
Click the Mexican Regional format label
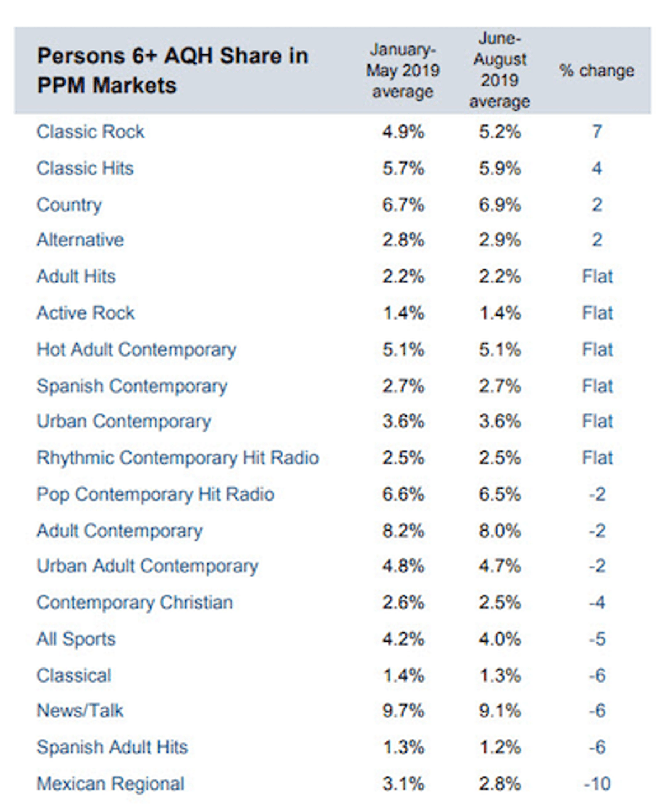coord(110,784)
